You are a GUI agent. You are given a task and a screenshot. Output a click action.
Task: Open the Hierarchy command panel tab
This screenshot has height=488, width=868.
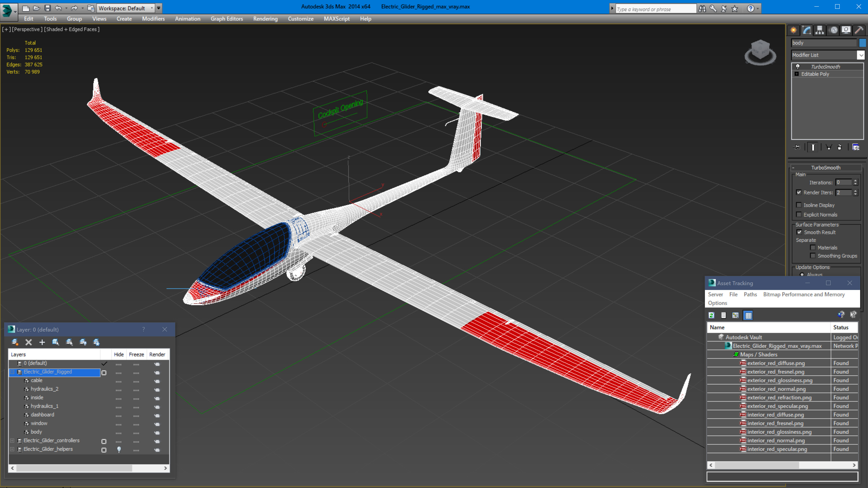(820, 30)
